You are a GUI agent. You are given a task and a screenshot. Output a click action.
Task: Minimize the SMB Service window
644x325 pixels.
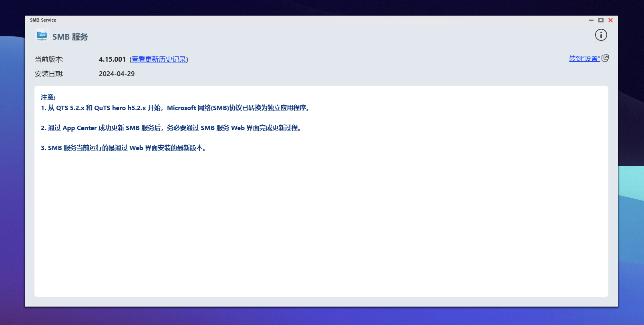point(591,20)
